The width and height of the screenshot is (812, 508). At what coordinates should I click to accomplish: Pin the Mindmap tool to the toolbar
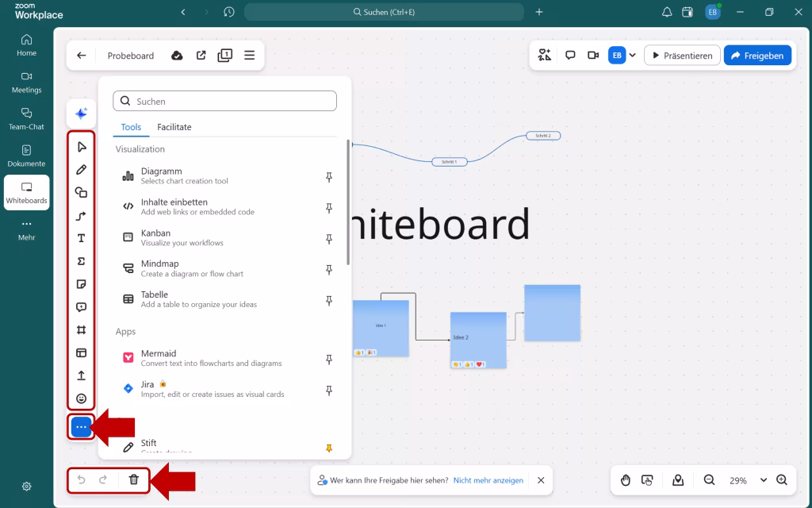tap(328, 270)
